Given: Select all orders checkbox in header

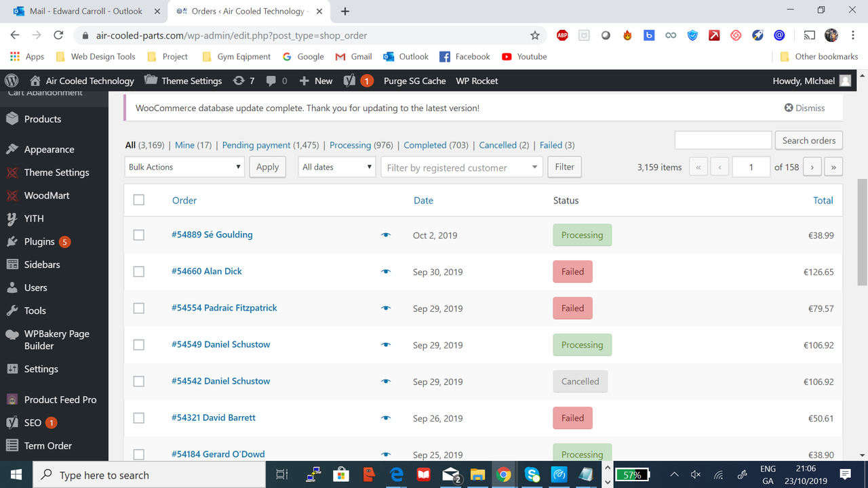Looking at the screenshot, I should [139, 200].
